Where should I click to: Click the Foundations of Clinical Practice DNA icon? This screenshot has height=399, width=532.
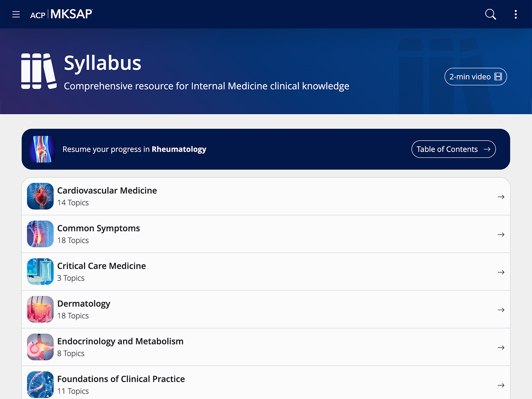click(40, 385)
